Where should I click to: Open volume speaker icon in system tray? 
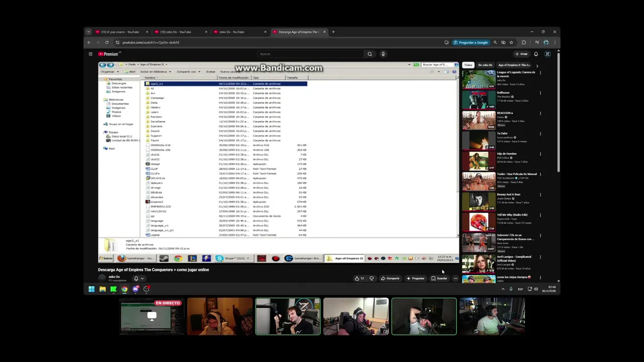click(x=536, y=289)
